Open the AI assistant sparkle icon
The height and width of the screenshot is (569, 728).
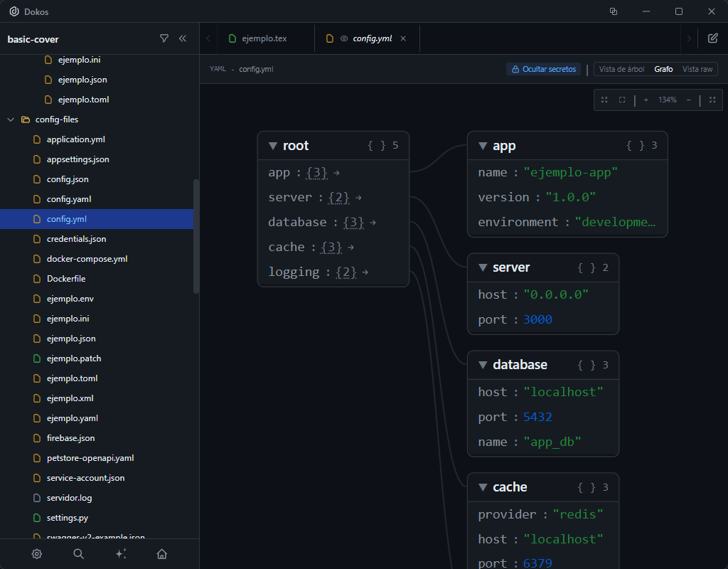click(x=121, y=553)
